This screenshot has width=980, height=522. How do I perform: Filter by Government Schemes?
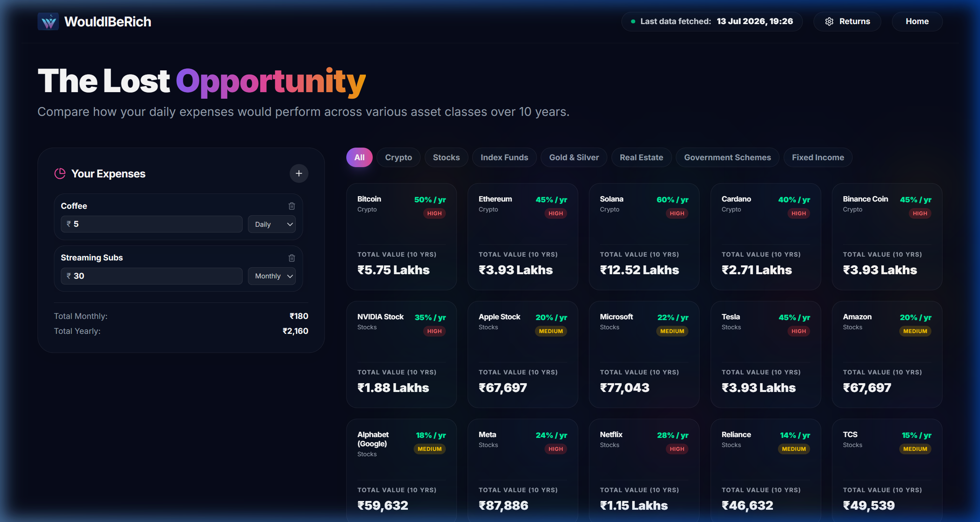click(x=727, y=158)
